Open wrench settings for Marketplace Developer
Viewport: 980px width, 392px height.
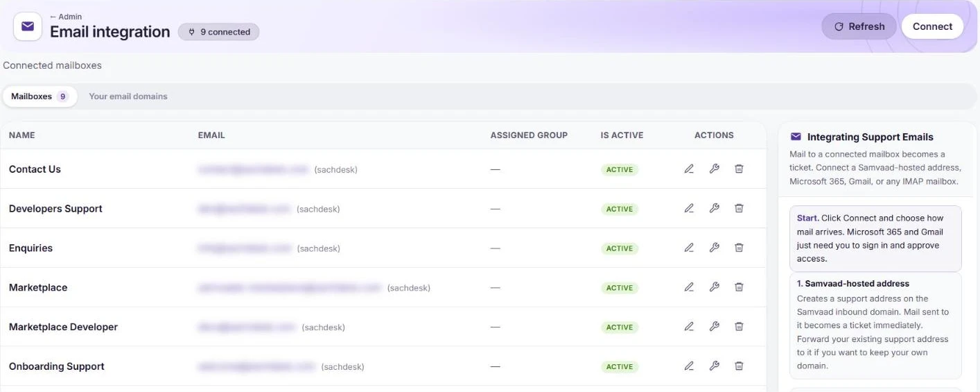[x=714, y=327]
